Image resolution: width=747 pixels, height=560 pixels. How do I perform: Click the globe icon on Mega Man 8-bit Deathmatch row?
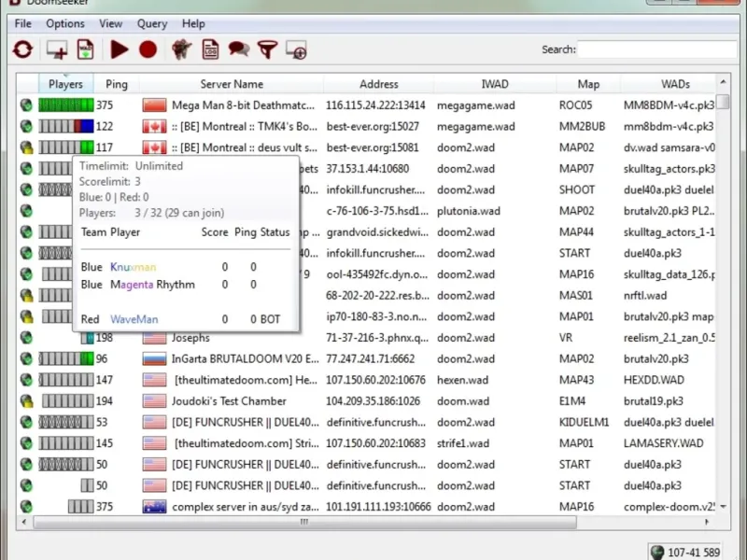(x=26, y=105)
